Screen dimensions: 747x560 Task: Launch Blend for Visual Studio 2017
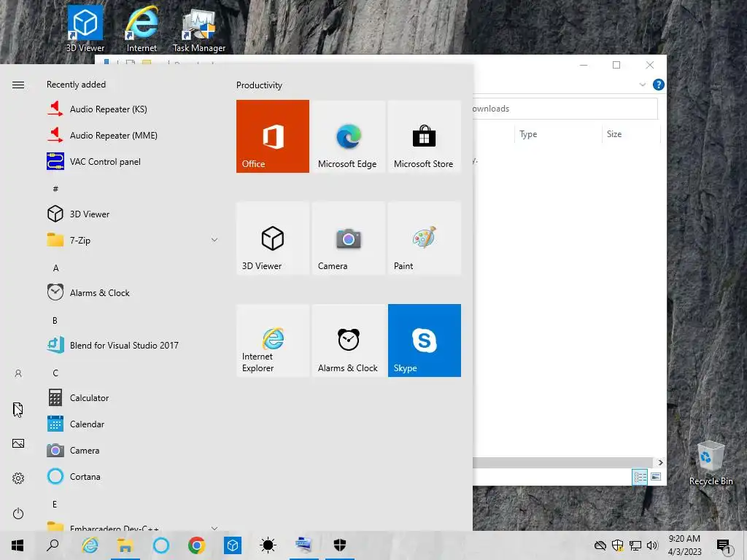pos(133,345)
